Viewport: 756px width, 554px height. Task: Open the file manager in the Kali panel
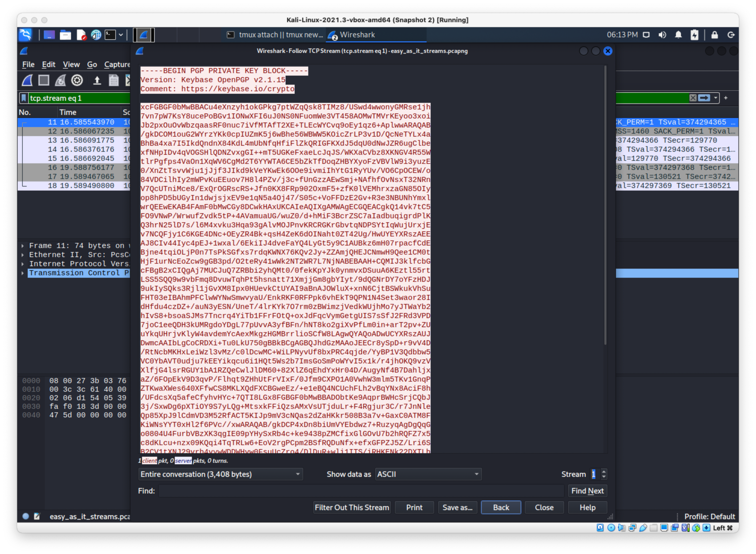(x=65, y=35)
